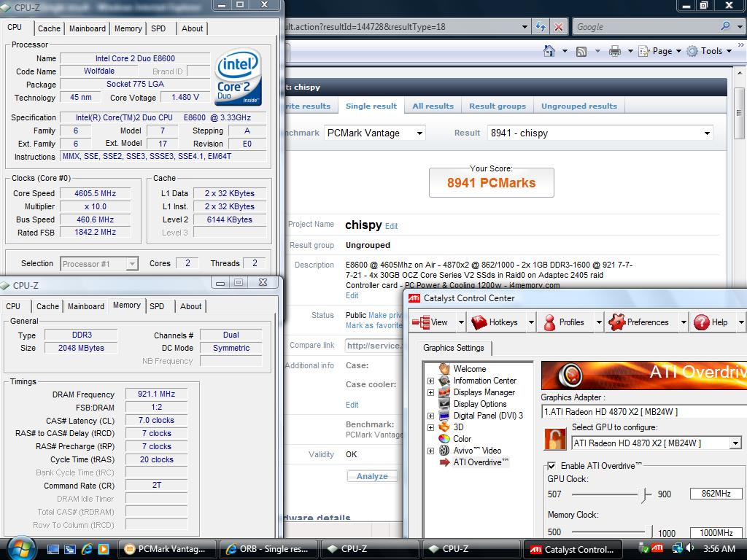This screenshot has width=747, height=560.
Task: Expand Avivo Video tree node
Action: coord(430,451)
